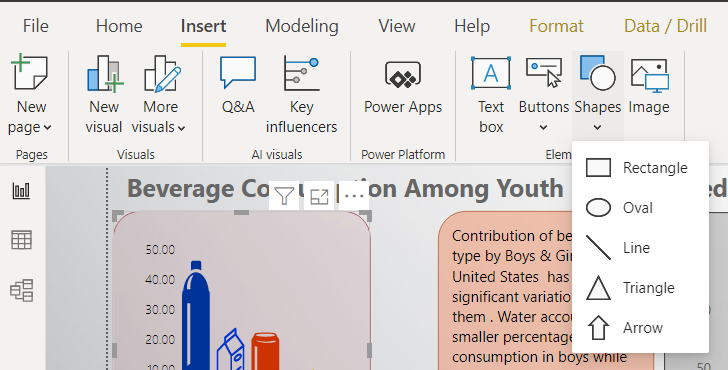Open the Q&A visual icon
The image size is (728, 370).
coord(238,72)
